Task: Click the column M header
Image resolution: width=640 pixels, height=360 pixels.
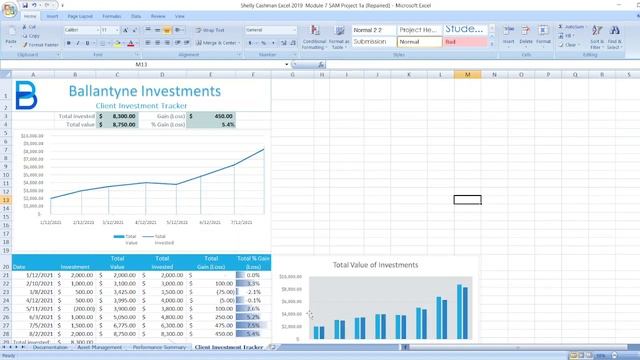Action: tap(467, 75)
